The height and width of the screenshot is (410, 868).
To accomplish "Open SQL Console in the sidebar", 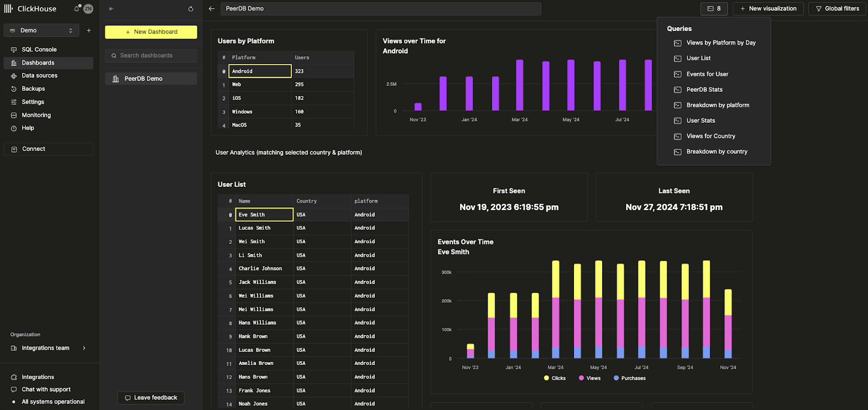I will [x=39, y=49].
